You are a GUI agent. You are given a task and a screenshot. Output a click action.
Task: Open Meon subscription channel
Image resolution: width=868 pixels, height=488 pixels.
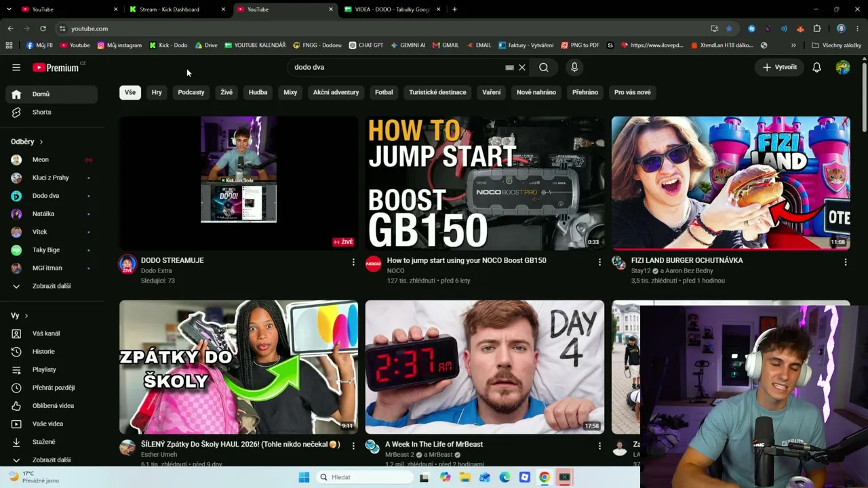tap(52, 160)
